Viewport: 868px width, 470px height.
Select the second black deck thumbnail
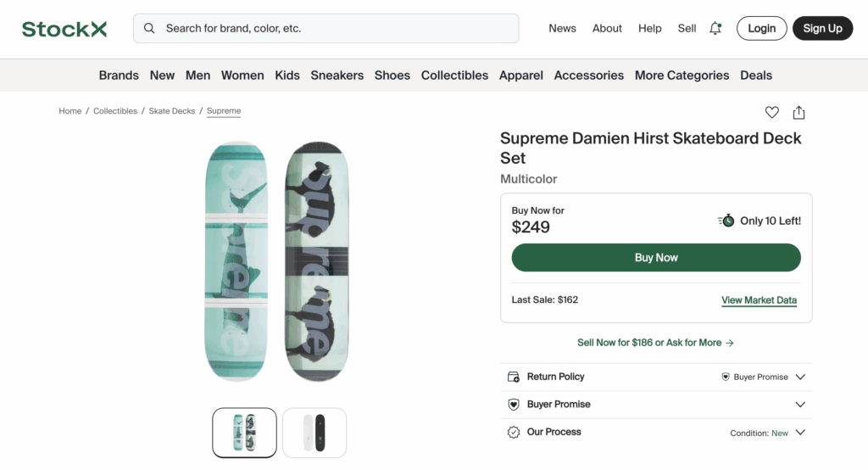point(314,433)
